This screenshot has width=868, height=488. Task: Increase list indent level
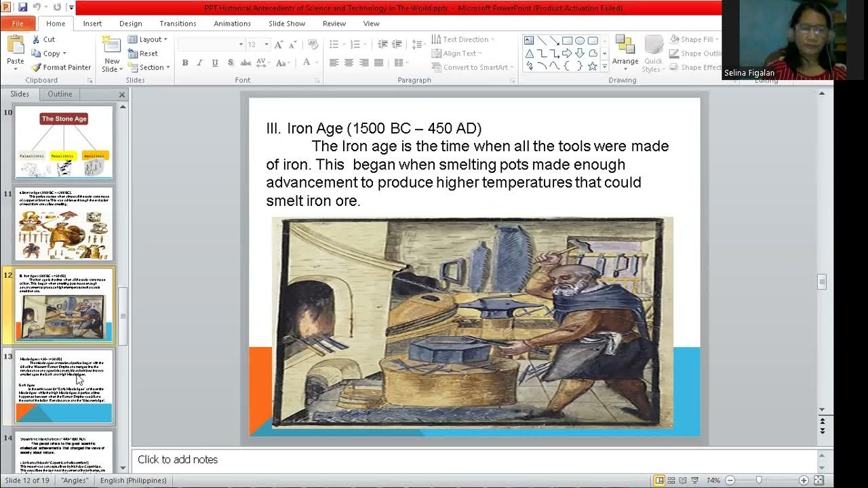tap(397, 44)
